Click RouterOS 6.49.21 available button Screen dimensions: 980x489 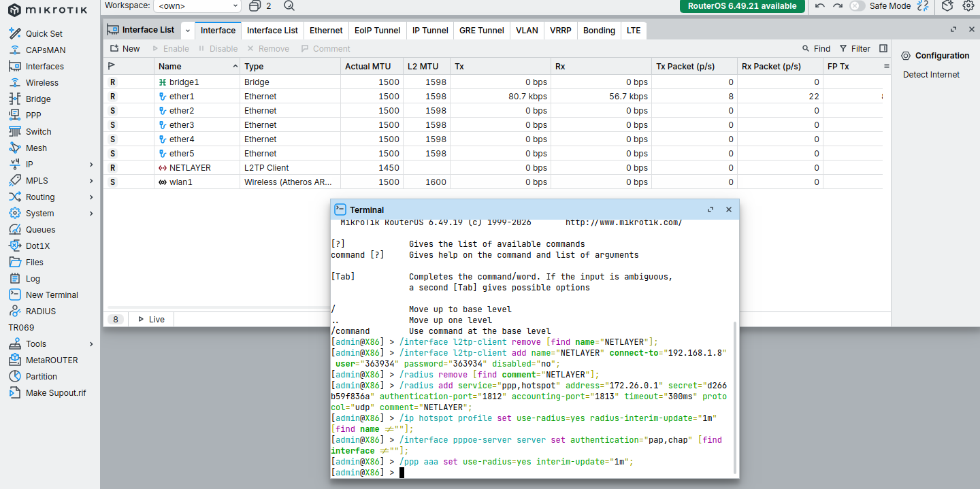(742, 5)
